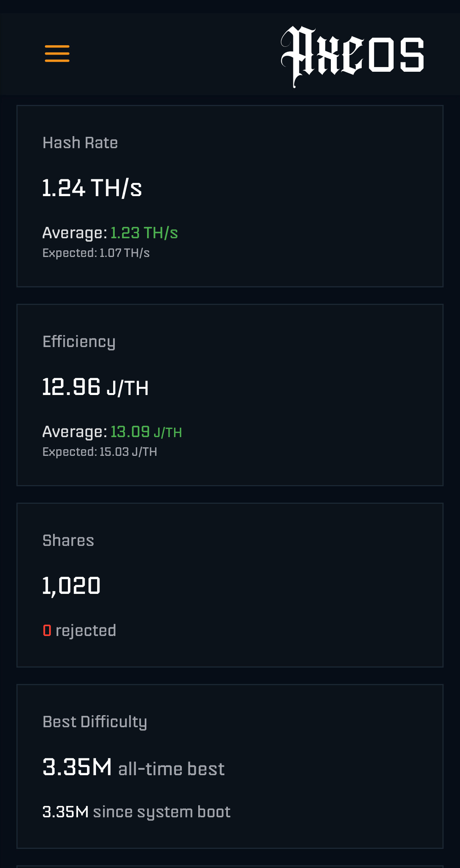This screenshot has width=460, height=868.
Task: Click the Best Difficulty heading
Action: (x=95, y=722)
